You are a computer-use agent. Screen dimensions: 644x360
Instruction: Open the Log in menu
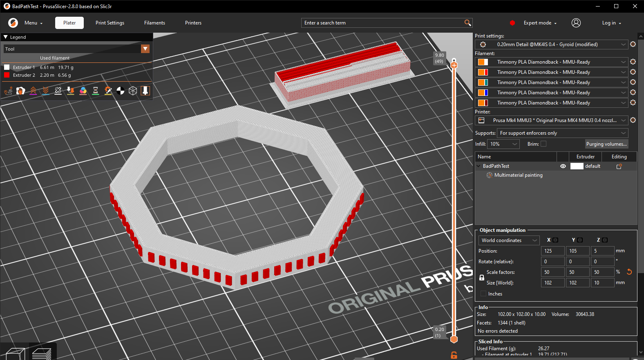click(x=611, y=23)
